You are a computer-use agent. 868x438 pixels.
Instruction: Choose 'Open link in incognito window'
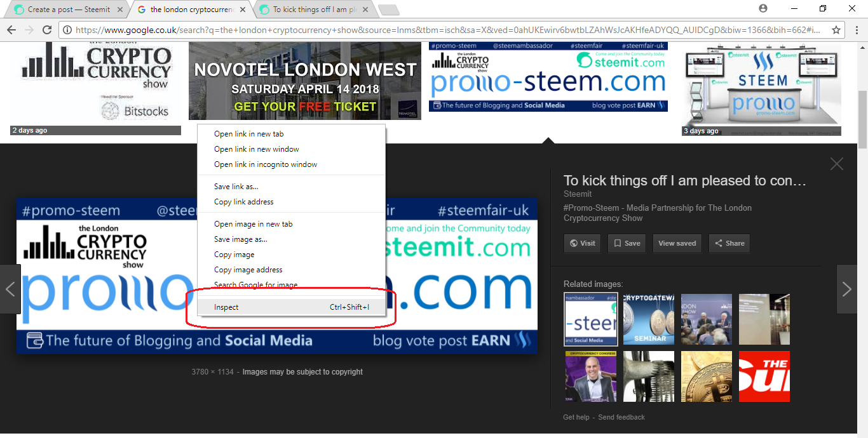291,164
